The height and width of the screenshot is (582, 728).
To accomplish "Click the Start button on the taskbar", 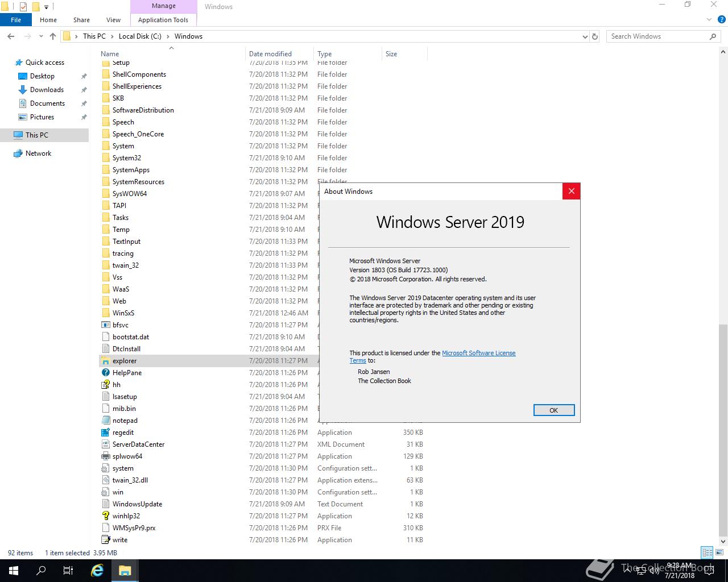I will [x=14, y=571].
